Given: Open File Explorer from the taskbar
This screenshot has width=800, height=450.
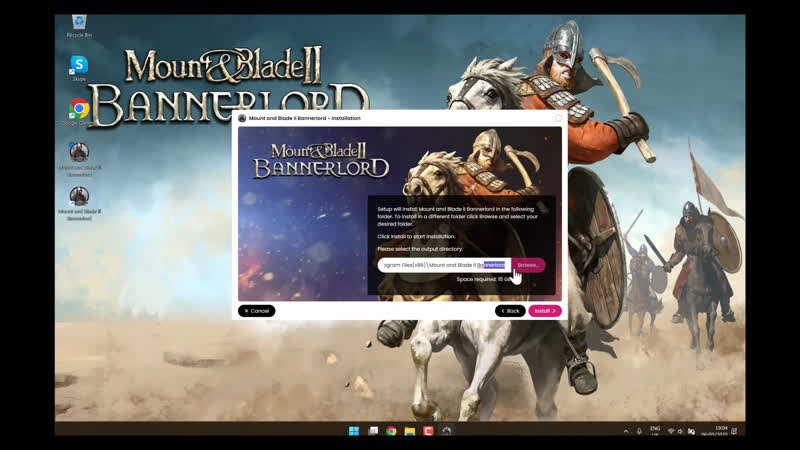Looking at the screenshot, I should (410, 431).
